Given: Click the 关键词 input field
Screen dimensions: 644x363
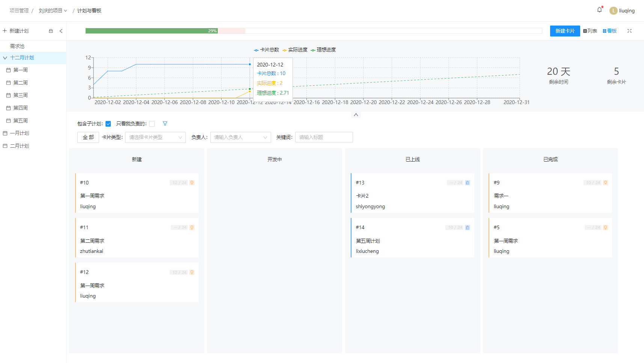Looking at the screenshot, I should click(x=324, y=137).
